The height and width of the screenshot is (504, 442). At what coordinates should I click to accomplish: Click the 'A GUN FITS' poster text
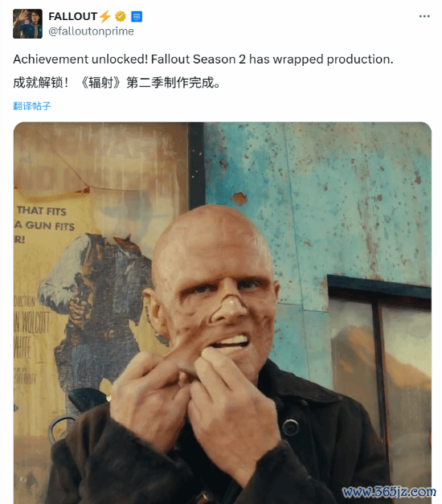click(x=45, y=225)
